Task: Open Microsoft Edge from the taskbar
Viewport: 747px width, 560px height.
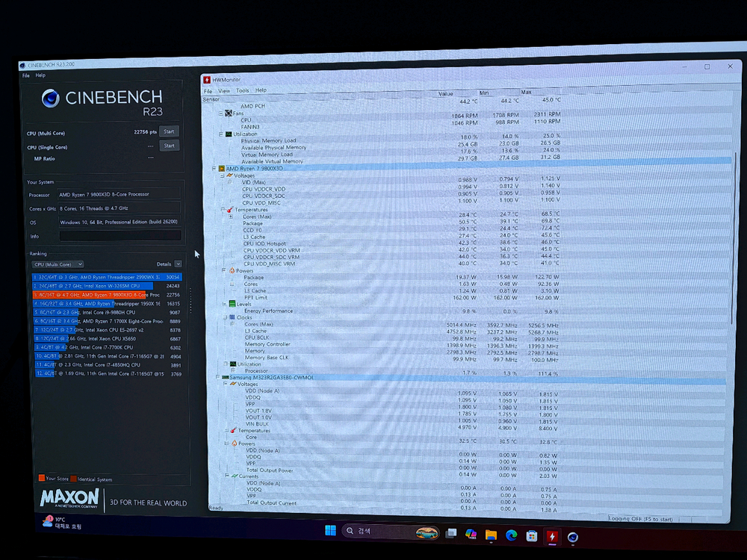Action: click(x=512, y=535)
